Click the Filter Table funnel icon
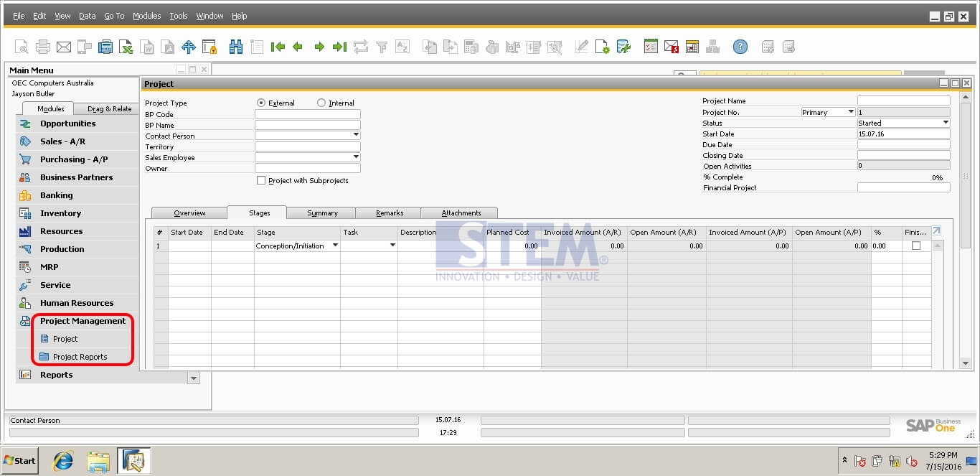This screenshot has height=476, width=980. pyautogui.click(x=382, y=47)
